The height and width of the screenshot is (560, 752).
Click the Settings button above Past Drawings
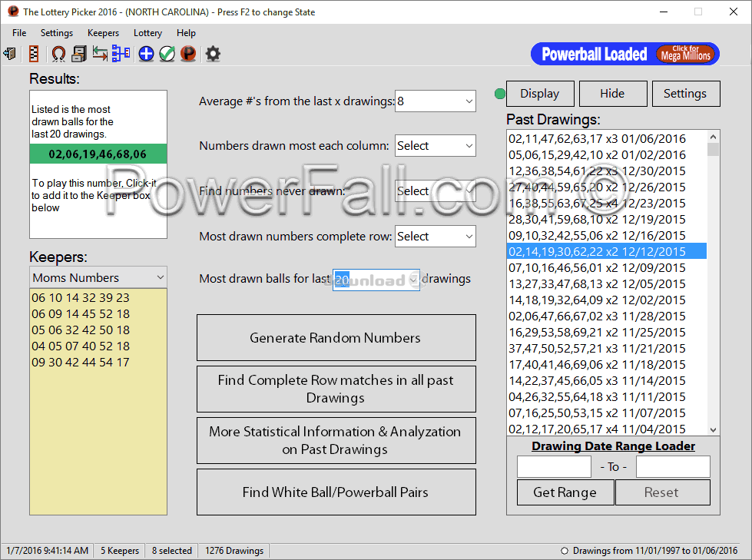[x=685, y=94]
